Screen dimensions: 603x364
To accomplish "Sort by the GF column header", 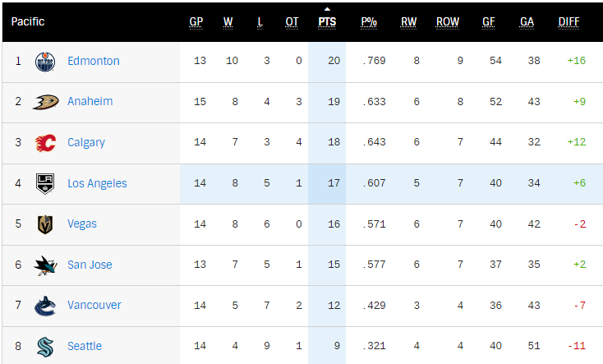I will pyautogui.click(x=489, y=22).
